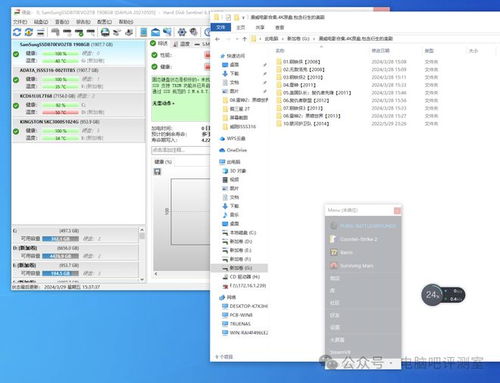The width and height of the screenshot is (500, 383).
Task: Click the save icon below the health graph label
Action: pyautogui.click(x=157, y=172)
